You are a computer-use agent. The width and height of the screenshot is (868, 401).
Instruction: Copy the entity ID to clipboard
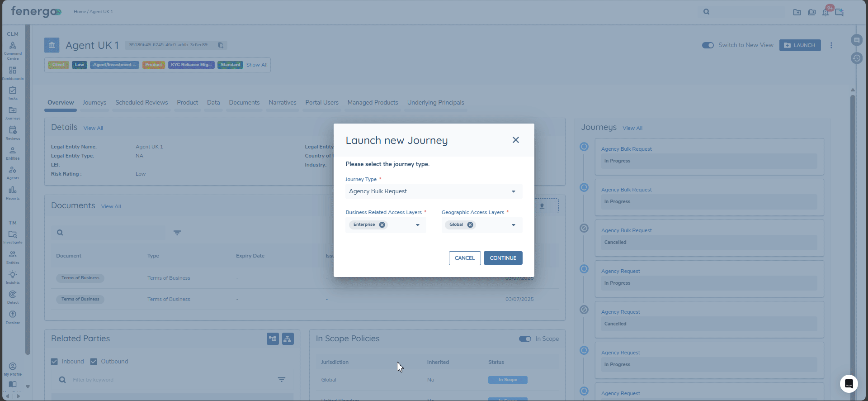pos(221,45)
